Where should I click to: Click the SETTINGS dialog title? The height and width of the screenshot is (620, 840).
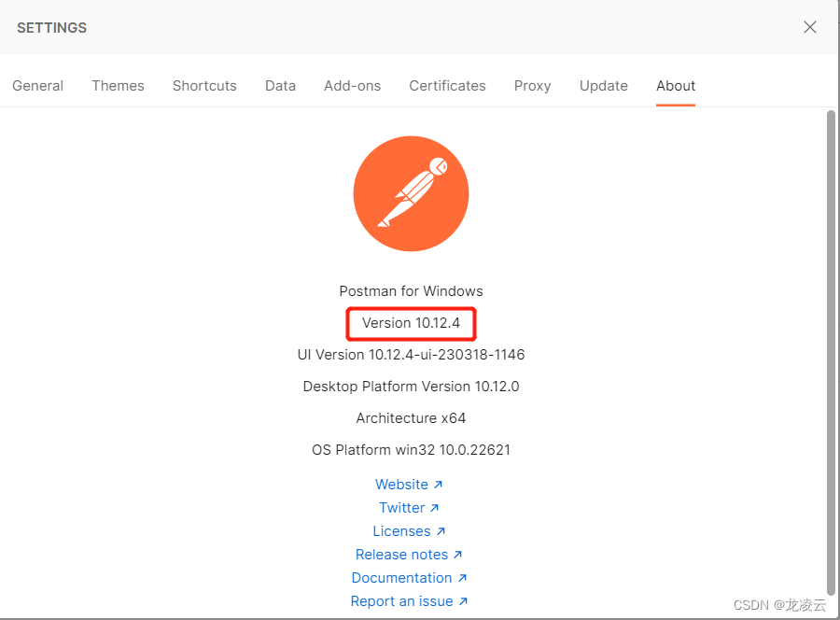[52, 28]
